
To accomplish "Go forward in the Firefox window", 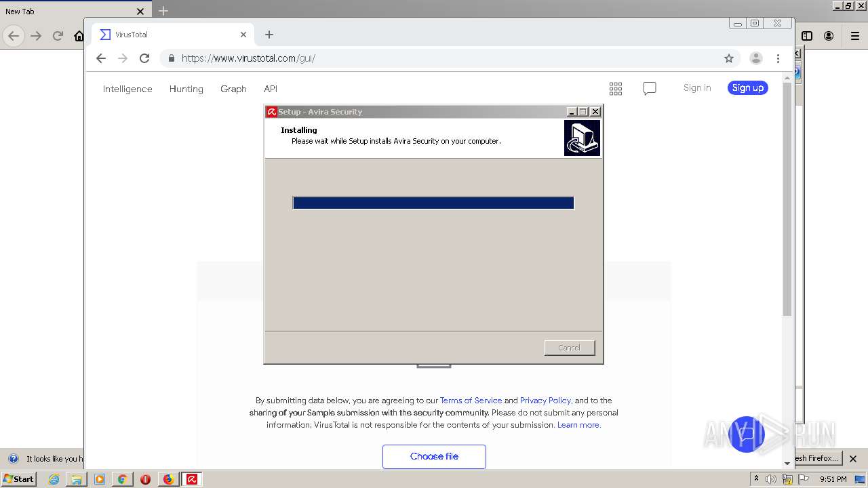I will 36,36.
